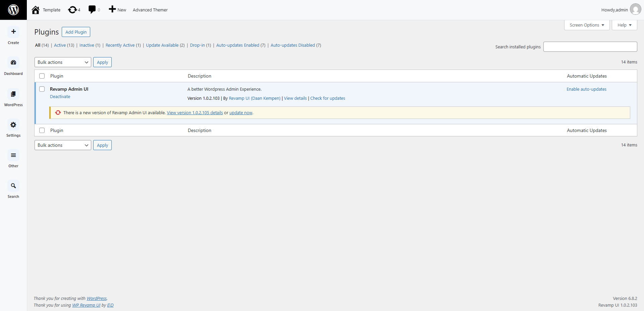Viewport: 644px width, 311px height.
Task: Open the Other menu hamburger icon
Action: click(x=13, y=155)
